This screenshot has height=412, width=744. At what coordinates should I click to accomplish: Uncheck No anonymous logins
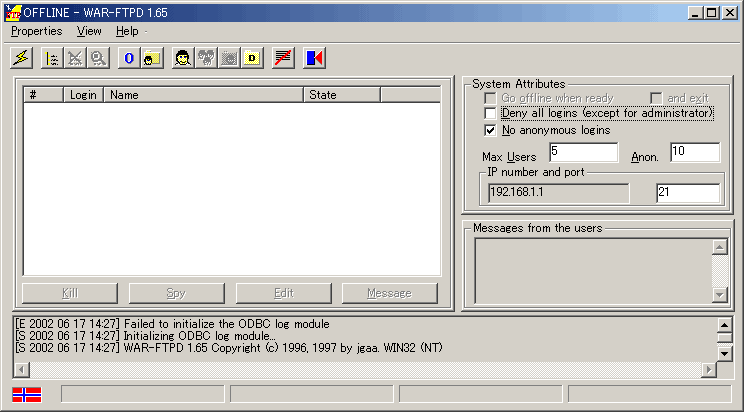pos(490,130)
